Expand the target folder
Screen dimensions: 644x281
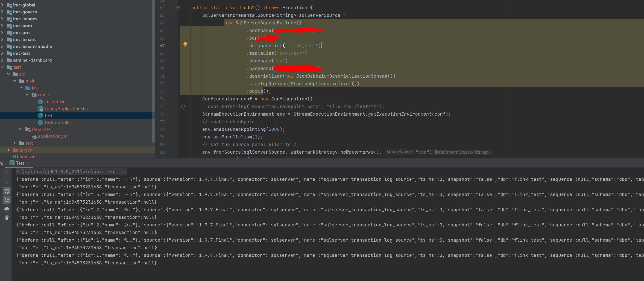coord(8,150)
